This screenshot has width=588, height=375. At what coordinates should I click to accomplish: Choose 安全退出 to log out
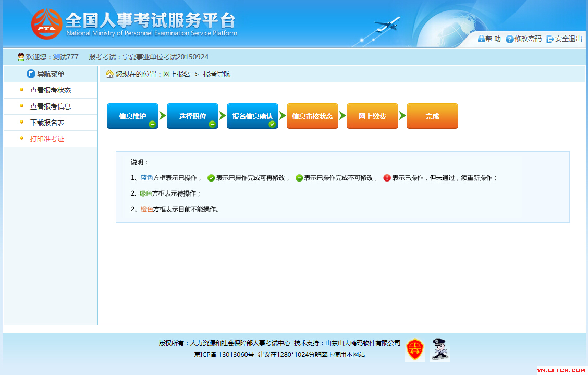click(569, 39)
